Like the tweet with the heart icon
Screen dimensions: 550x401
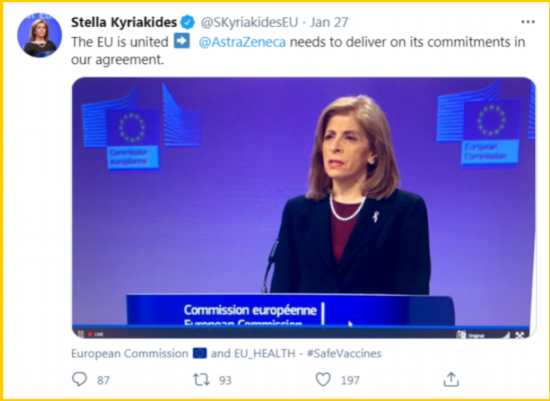pos(323,380)
